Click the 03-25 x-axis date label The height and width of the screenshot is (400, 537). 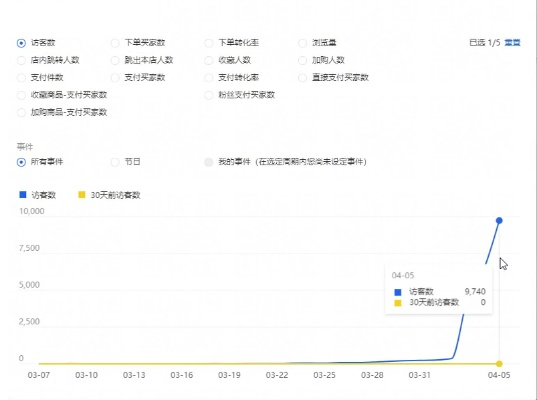pyautogui.click(x=324, y=375)
